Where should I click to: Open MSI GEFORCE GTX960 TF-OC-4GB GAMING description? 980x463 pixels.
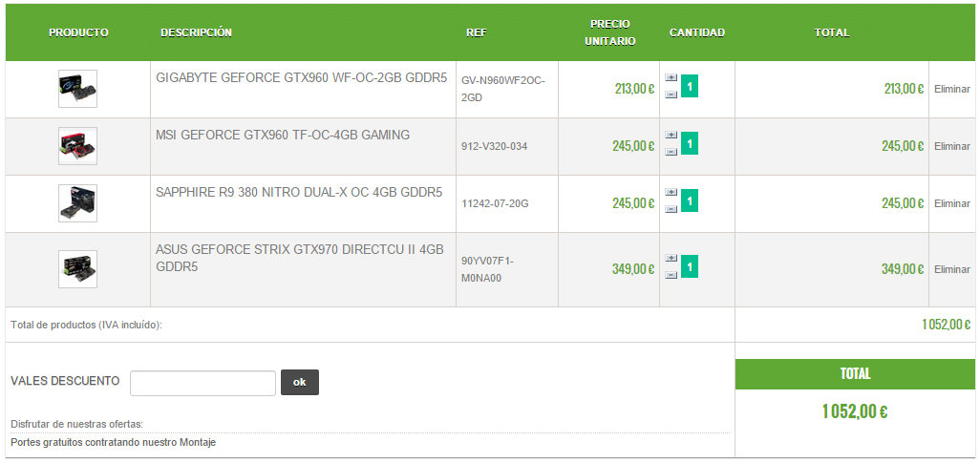coord(283,135)
